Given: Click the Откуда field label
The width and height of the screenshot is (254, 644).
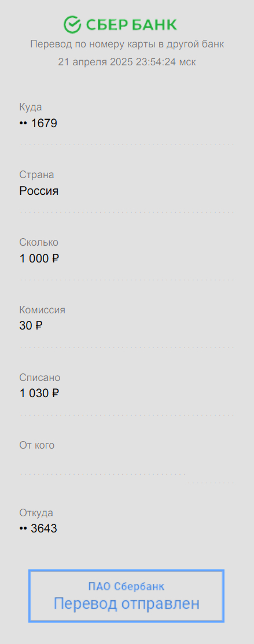Looking at the screenshot, I should point(36,513).
